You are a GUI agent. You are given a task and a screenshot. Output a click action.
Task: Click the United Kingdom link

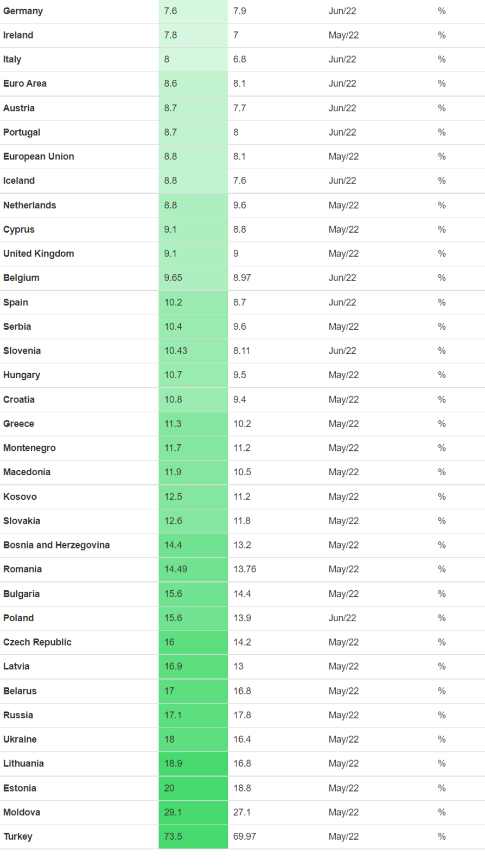[x=39, y=253]
